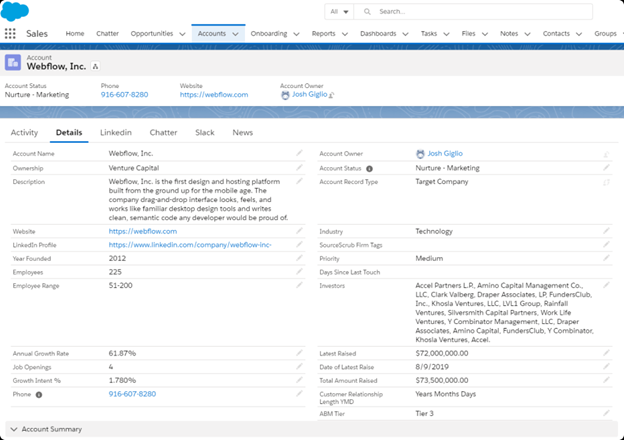Click info icon next to Phone label
The image size is (624, 440).
39,395
